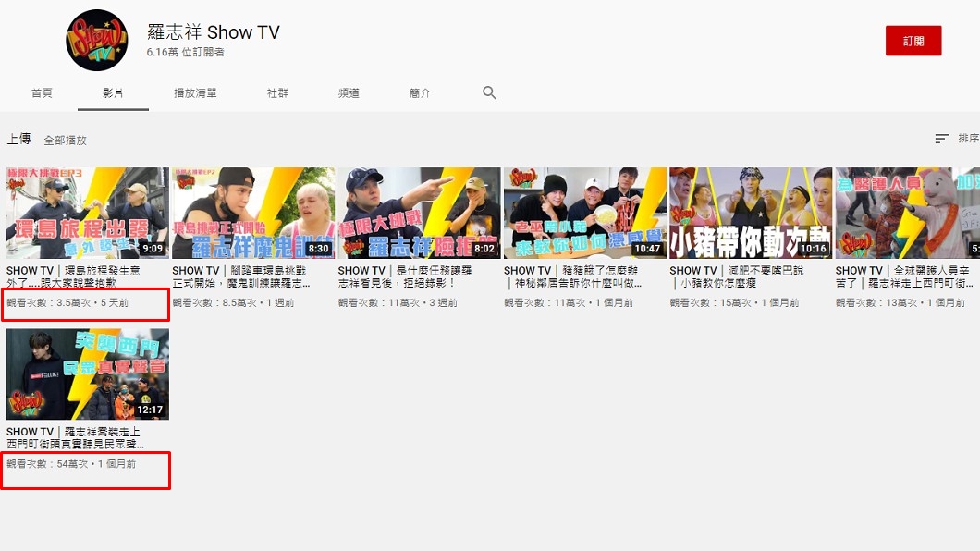Screen dimensions: 980x551
Task: Play the 8:02 video thumbnail
Action: 420,213
